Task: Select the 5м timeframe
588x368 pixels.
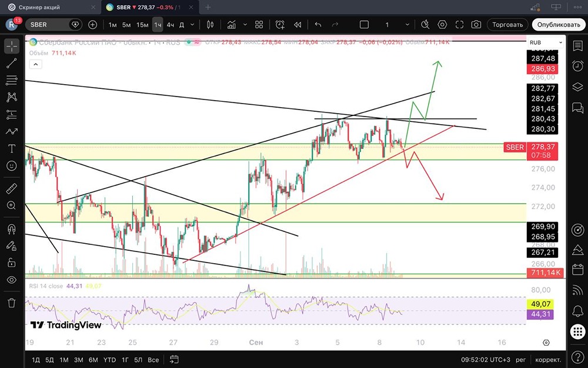Action: coord(127,25)
